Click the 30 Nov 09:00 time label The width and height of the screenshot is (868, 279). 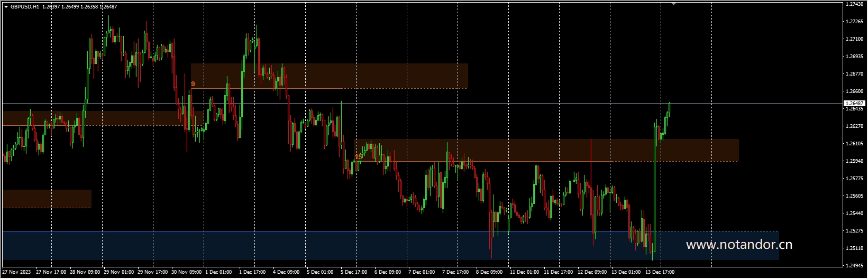pos(187,273)
